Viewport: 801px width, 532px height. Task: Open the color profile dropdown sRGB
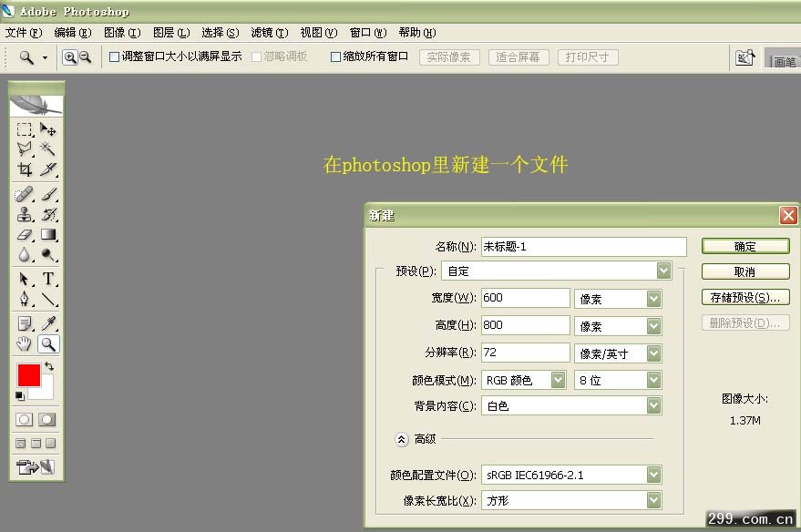pos(571,475)
